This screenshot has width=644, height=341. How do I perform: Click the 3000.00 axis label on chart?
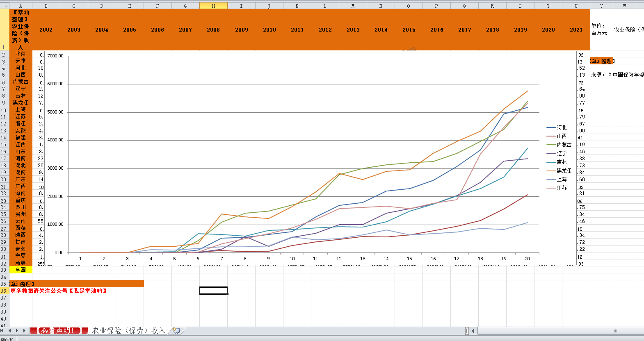(x=55, y=168)
